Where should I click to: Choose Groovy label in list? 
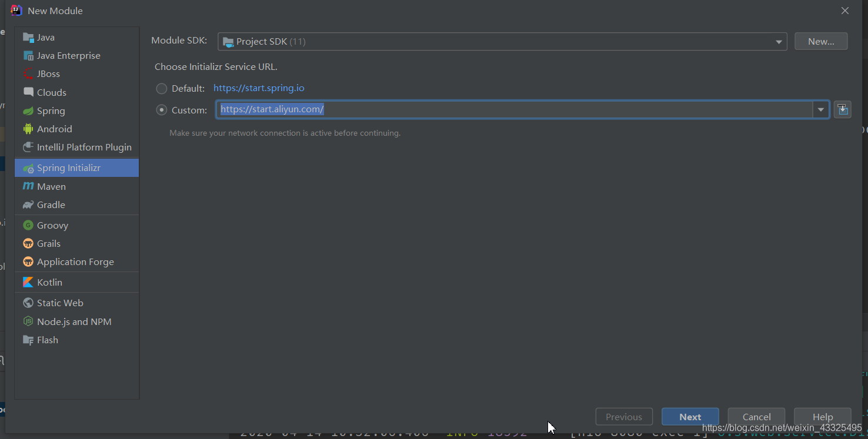click(52, 225)
